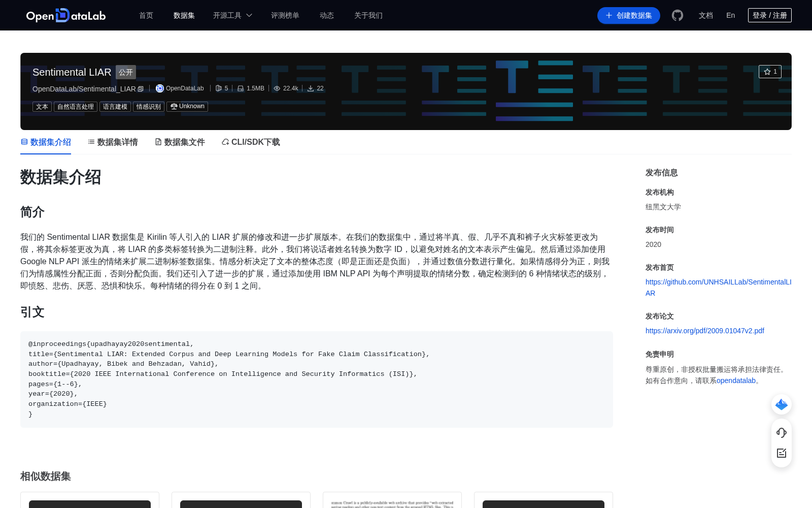812x508 pixels.
Task: Open 文档 link in header
Action: 706,15
